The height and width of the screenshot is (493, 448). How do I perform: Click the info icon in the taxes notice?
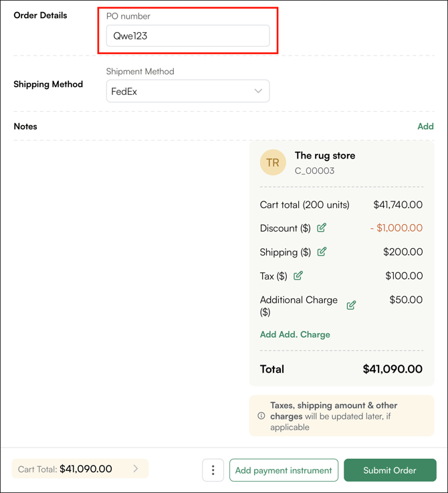click(261, 416)
